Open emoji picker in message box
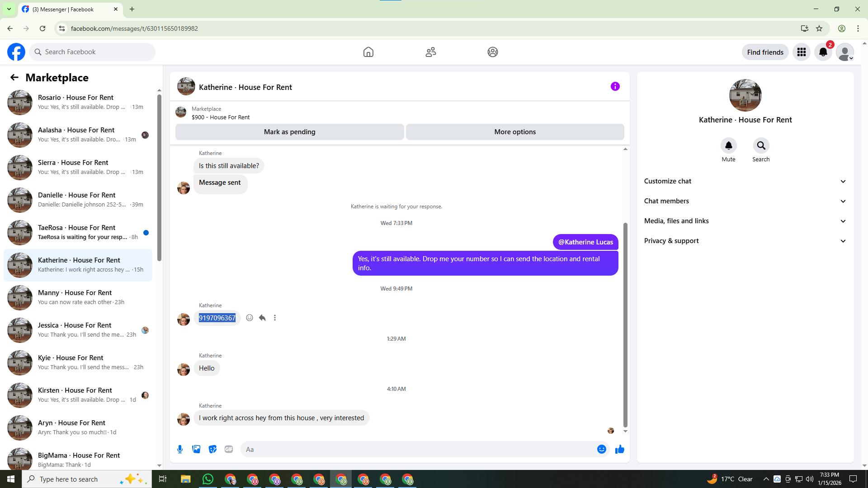This screenshot has height=488, width=868. point(601,449)
